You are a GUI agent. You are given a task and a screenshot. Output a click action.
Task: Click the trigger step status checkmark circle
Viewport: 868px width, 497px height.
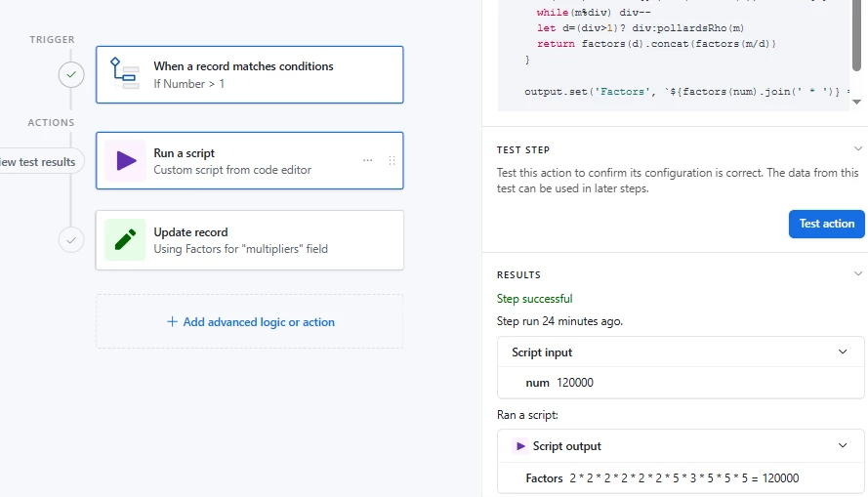[x=71, y=74]
